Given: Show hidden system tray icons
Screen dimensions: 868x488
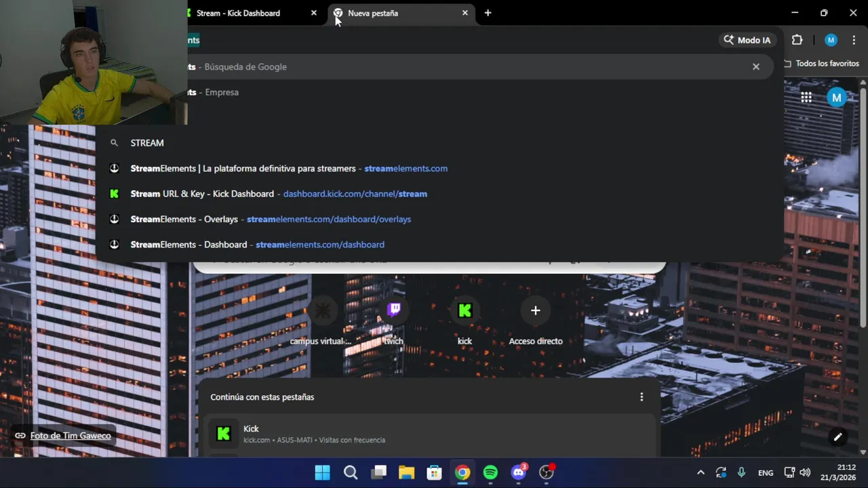Looking at the screenshot, I should pos(701,472).
